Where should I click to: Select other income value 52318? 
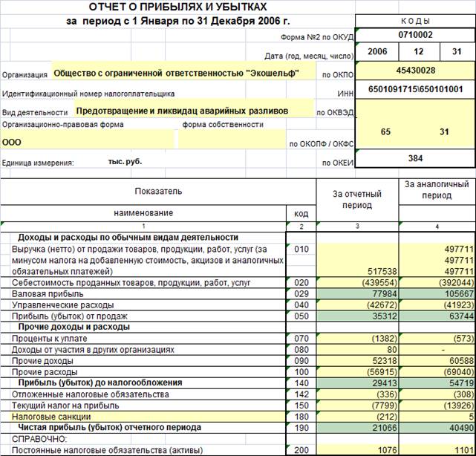pos(357,361)
